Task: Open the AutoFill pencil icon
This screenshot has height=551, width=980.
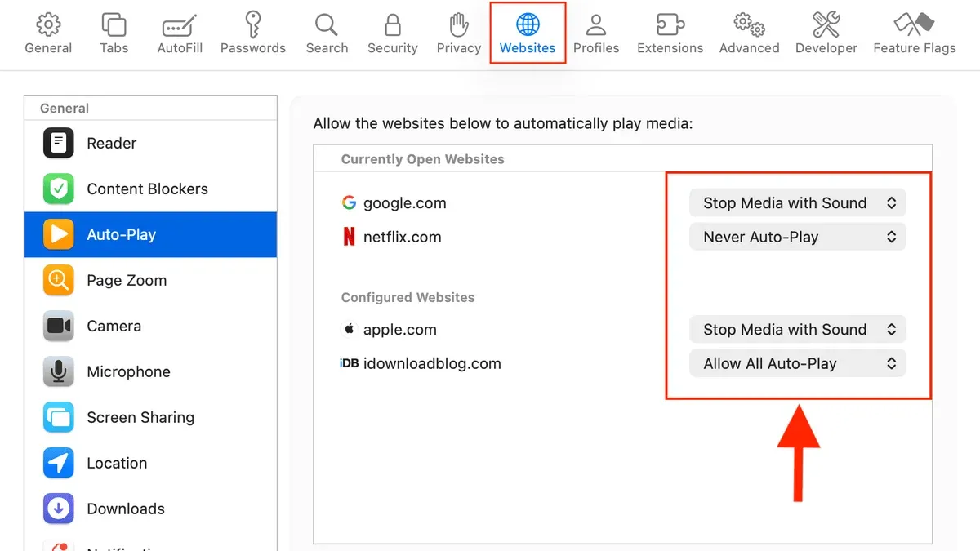Action: pyautogui.click(x=180, y=24)
